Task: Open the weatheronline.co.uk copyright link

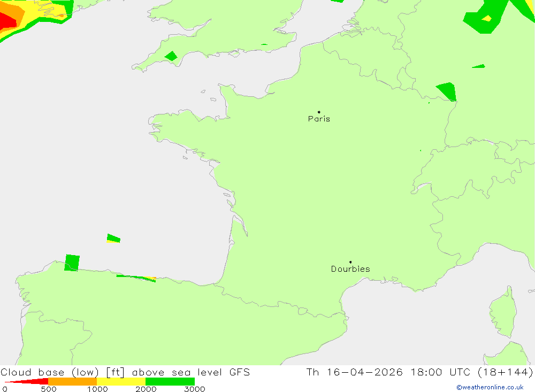Action: coord(490,387)
